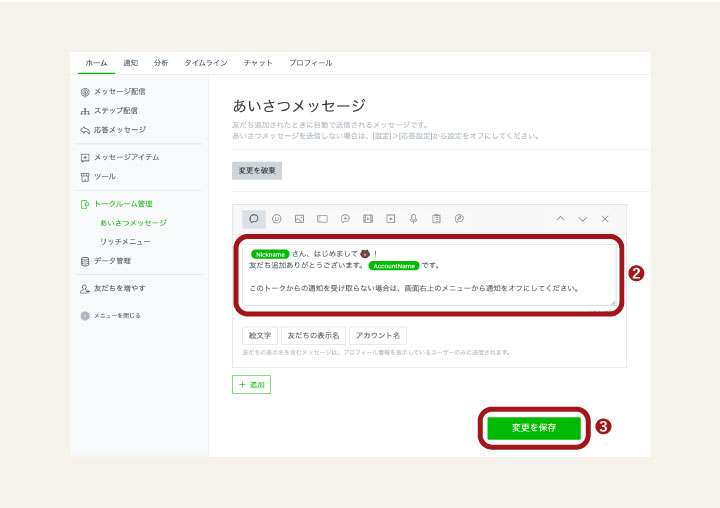The image size is (720, 508).
Task: Open 応答メッセージ in sidebar
Action: click(113, 130)
